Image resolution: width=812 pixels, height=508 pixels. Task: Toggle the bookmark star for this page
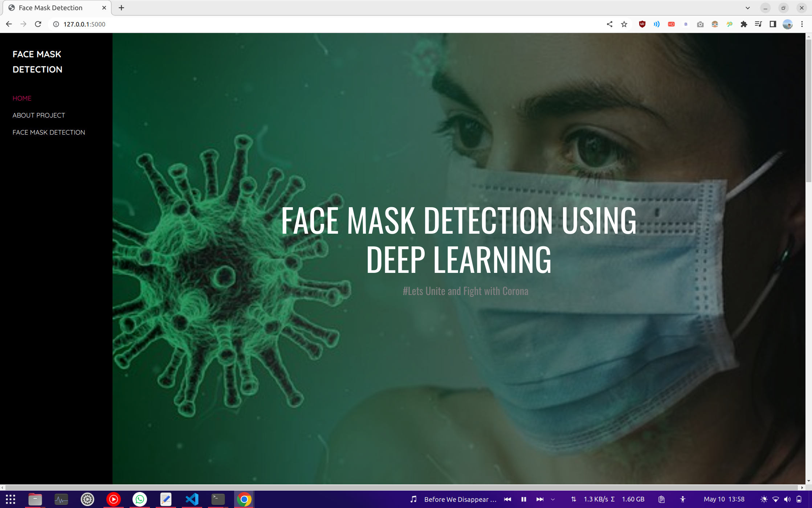tap(624, 24)
